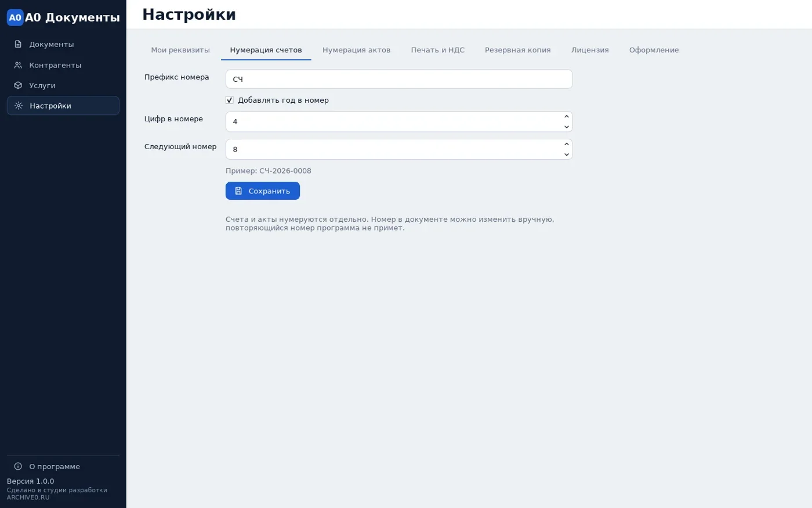Image resolution: width=812 pixels, height=508 pixels.
Task: Click the ARCHIVE0.RU studio credit text
Action: [28, 498]
